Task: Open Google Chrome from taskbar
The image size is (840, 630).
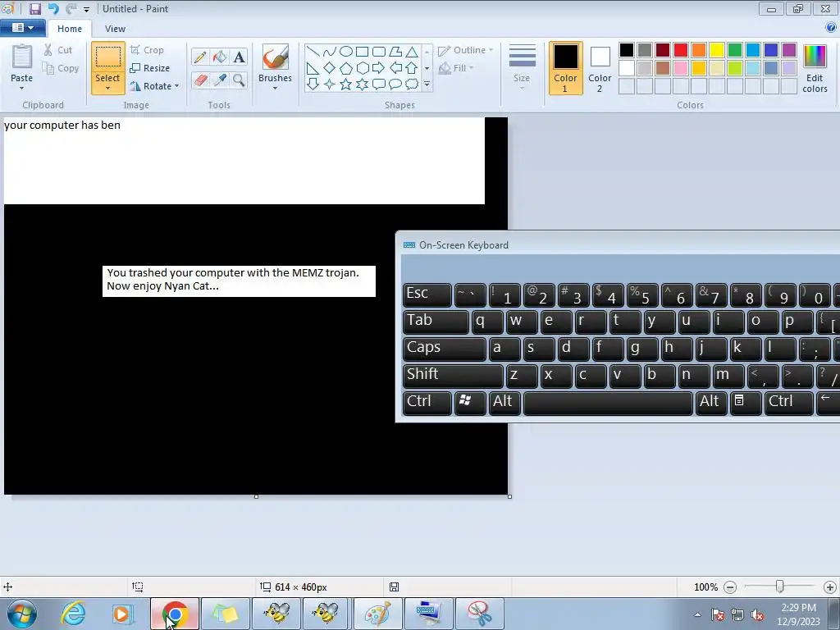Action: (175, 614)
